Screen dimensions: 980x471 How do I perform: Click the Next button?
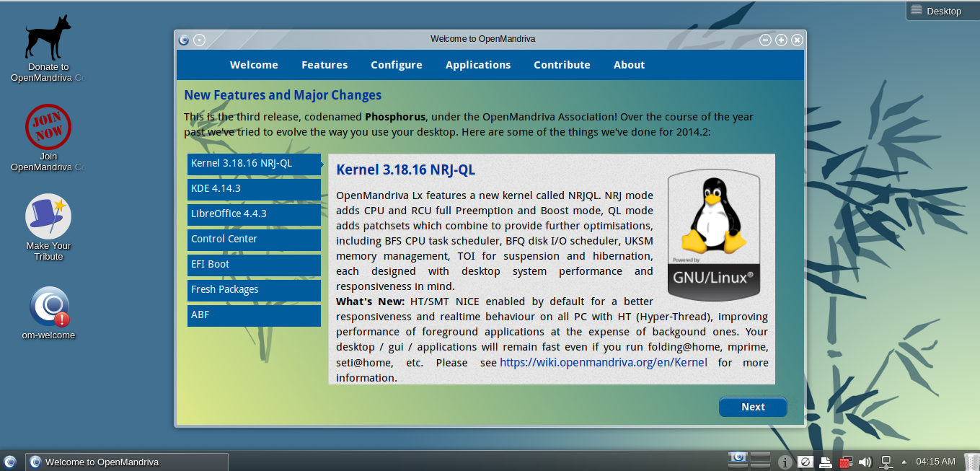coord(753,407)
